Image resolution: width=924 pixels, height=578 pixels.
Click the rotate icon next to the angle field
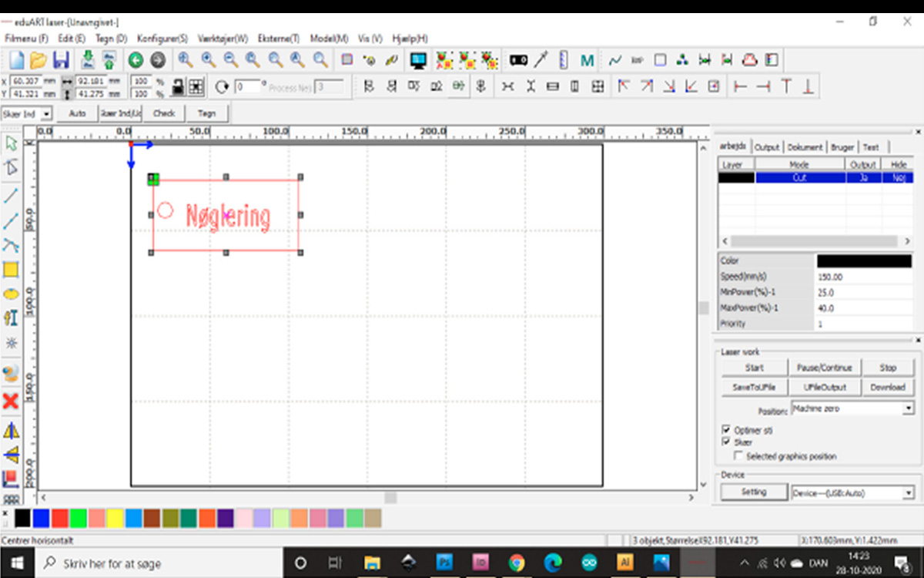point(222,86)
